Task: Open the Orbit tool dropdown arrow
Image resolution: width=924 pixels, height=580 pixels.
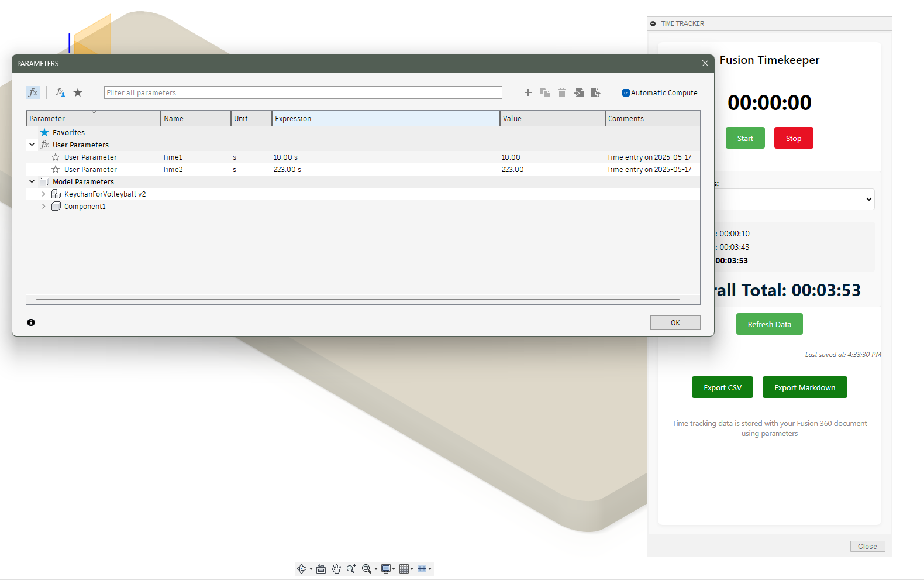Action: pyautogui.click(x=311, y=569)
